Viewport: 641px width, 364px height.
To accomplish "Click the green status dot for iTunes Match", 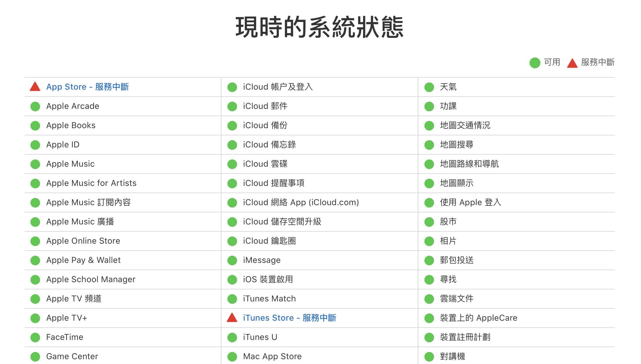I will [232, 299].
